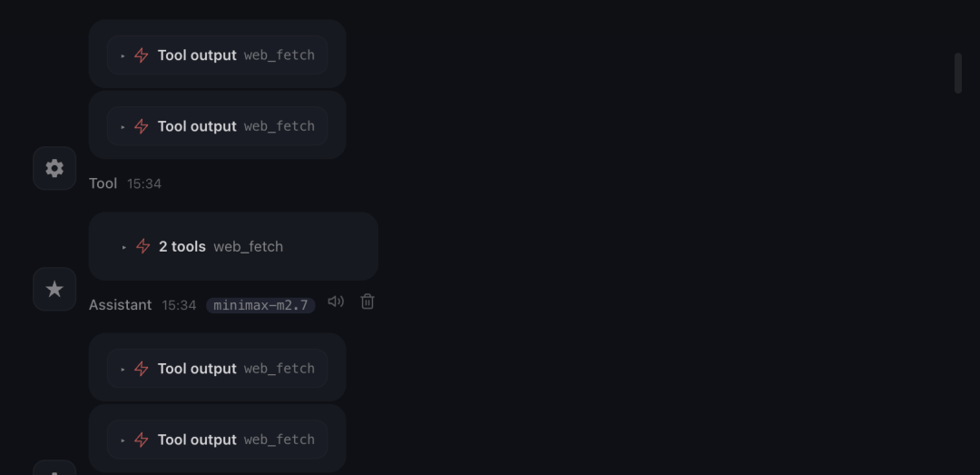This screenshot has height=475, width=980.
Task: Expand second Tool output triangle from the top
Action: [123, 127]
